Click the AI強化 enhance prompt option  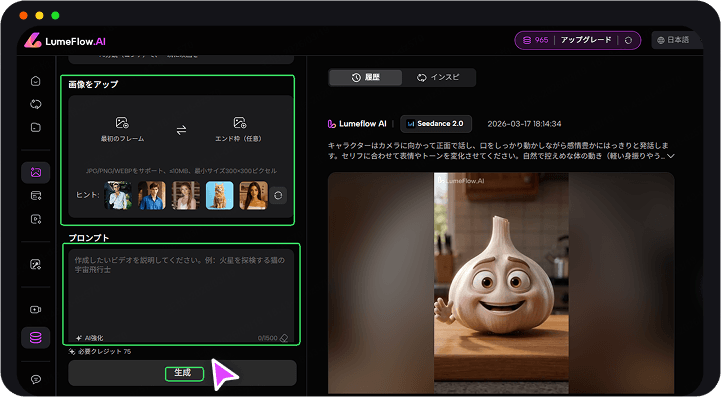coord(90,338)
